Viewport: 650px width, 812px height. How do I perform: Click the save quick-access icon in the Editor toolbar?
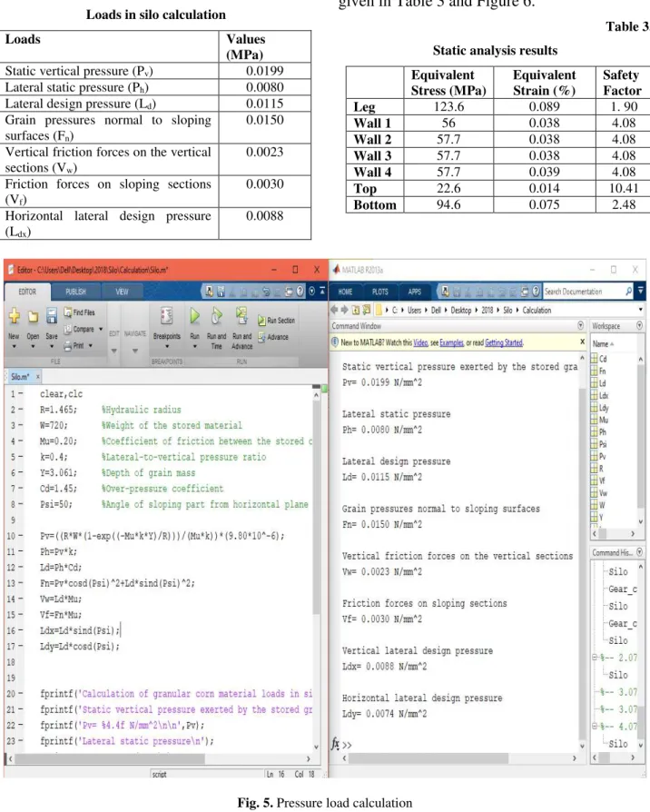[x=221, y=292]
